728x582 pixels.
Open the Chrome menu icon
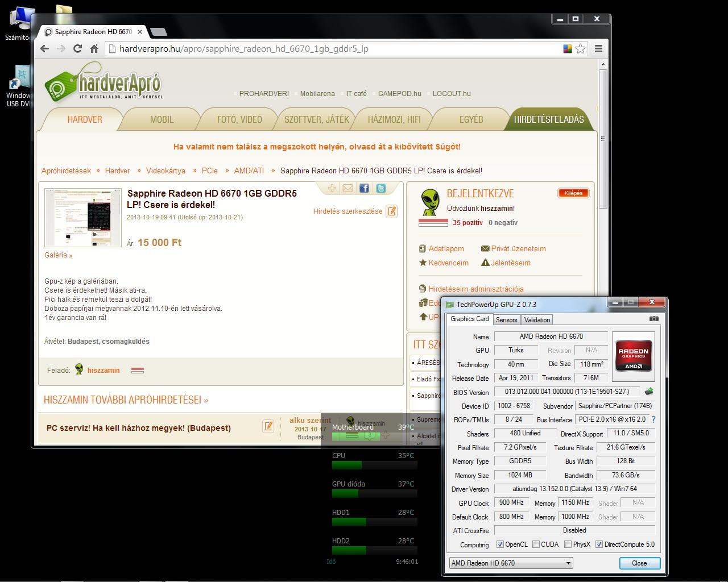point(598,49)
